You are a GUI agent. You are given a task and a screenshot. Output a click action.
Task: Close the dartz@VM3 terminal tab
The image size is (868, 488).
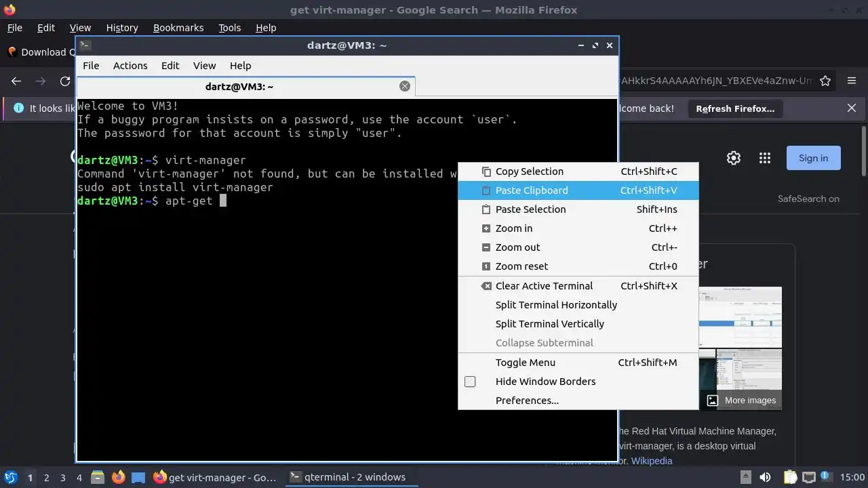point(405,86)
